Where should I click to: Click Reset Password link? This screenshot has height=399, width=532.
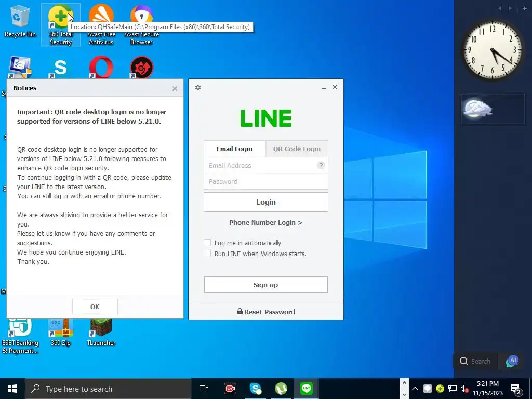coord(265,312)
